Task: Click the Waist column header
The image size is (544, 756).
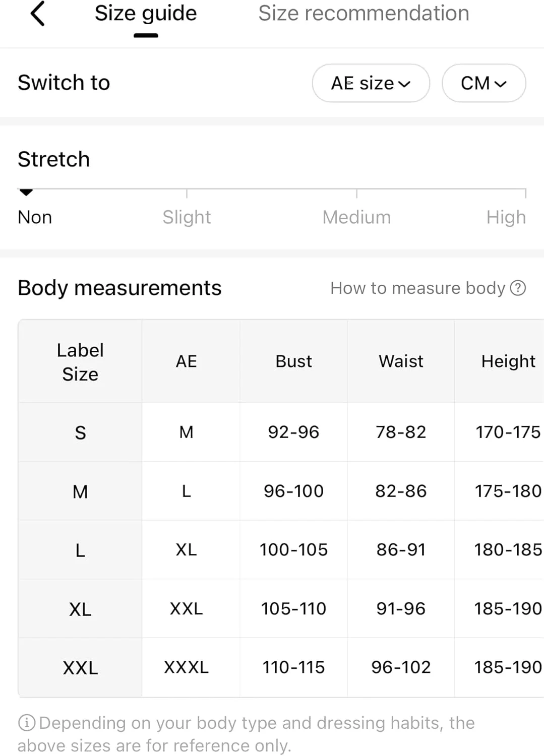Action: [401, 361]
